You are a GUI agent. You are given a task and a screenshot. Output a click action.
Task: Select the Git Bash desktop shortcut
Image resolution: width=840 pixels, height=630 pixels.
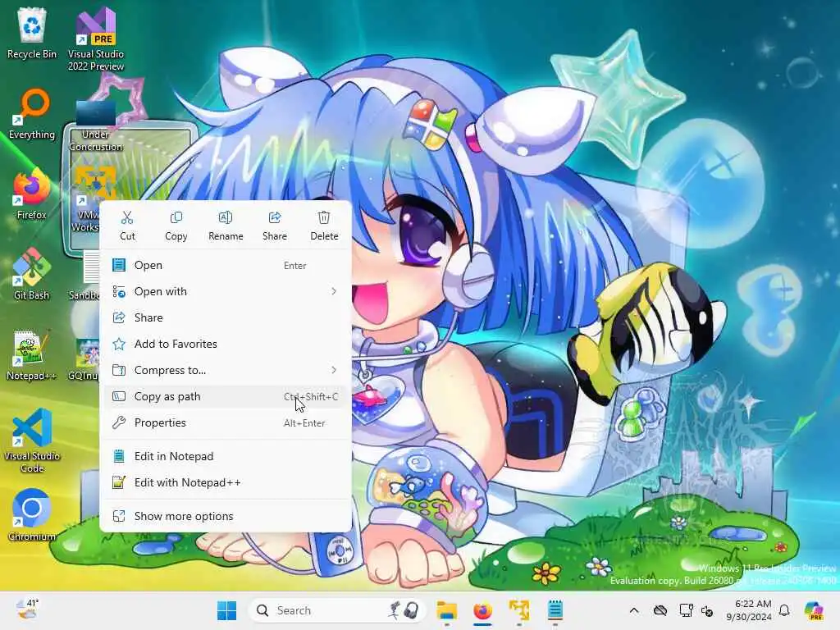coord(32,274)
